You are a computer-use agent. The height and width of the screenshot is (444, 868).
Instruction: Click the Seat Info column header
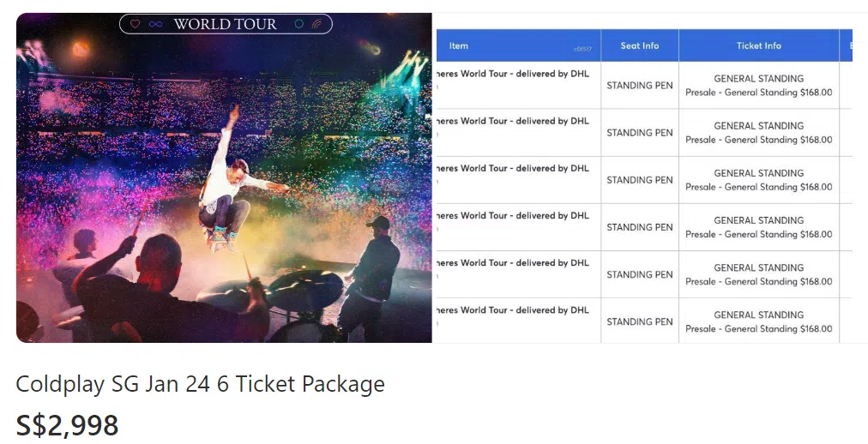click(639, 45)
